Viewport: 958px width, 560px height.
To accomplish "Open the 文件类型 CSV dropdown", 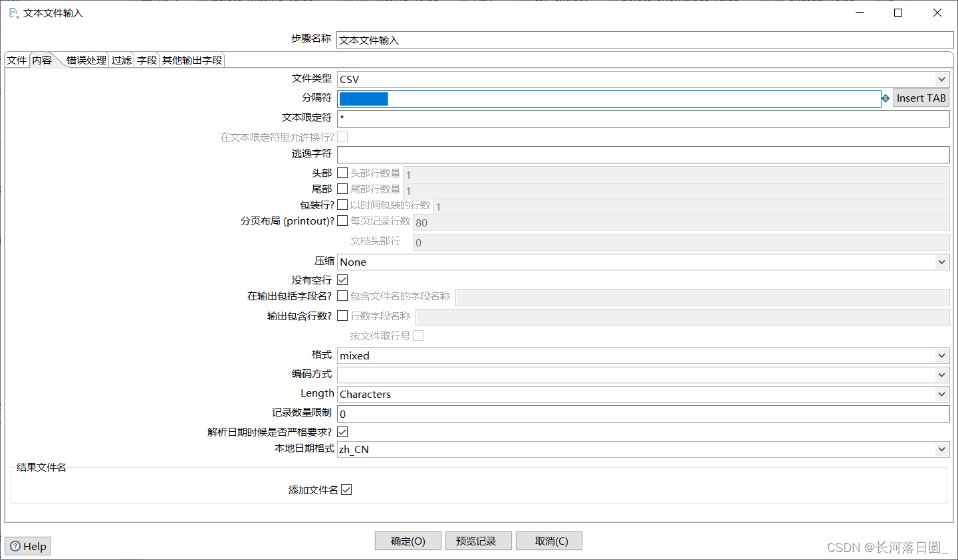I will tap(941, 79).
